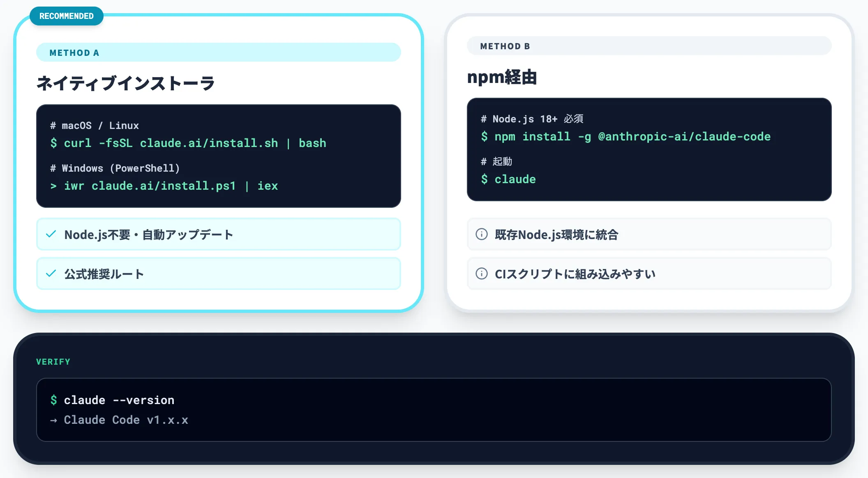Click the '# macOS / Linux' comment line
Image resolution: width=868 pixels, height=478 pixels.
click(x=95, y=126)
